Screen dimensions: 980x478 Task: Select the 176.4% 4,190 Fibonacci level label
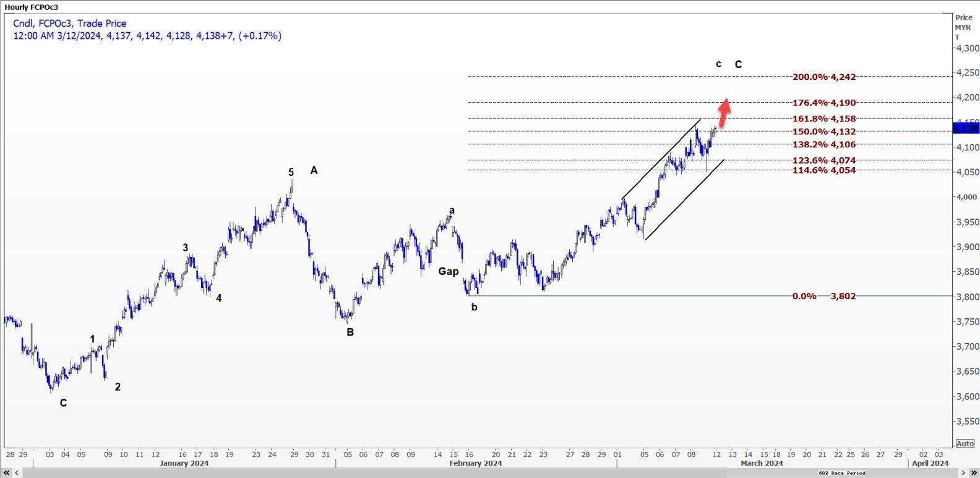pos(824,103)
